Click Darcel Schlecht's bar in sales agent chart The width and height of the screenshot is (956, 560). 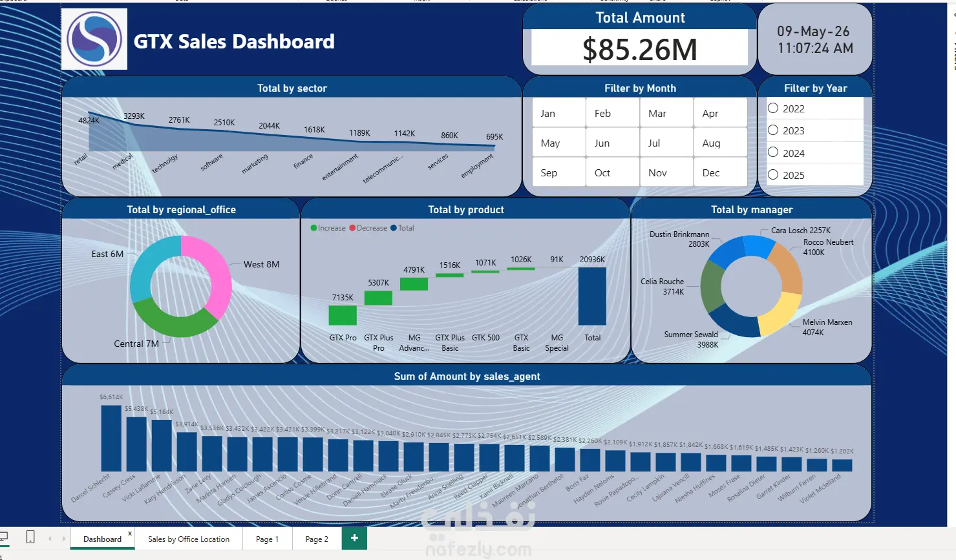pos(111,437)
